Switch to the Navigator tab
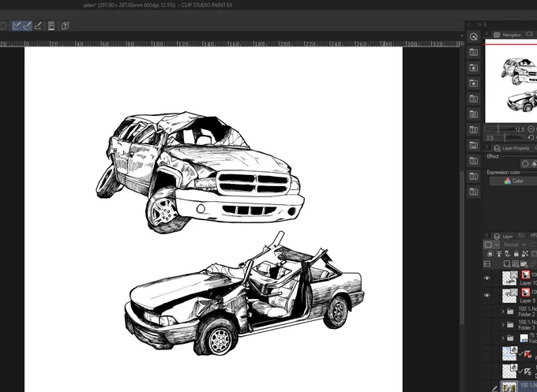Image resolution: width=537 pixels, height=392 pixels. click(508, 35)
